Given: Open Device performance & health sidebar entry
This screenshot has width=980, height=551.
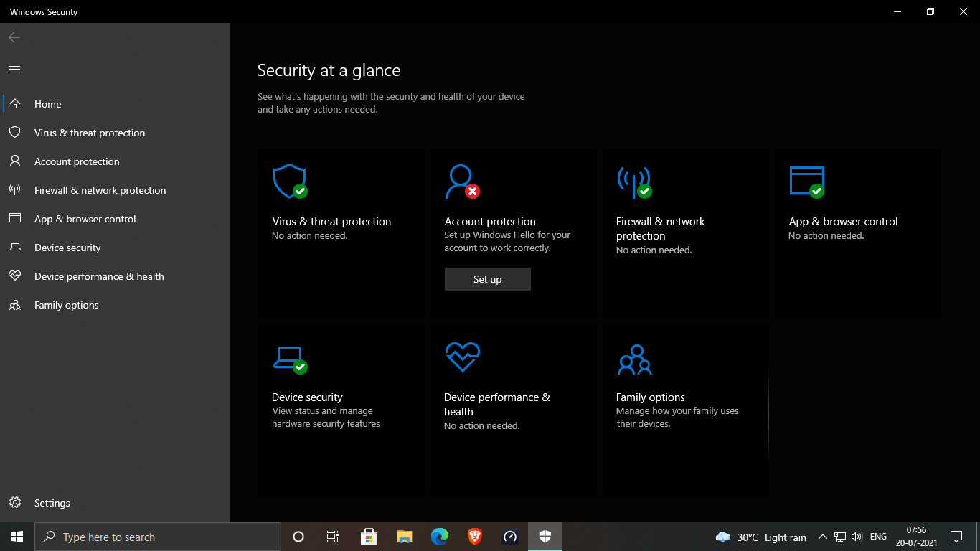Looking at the screenshot, I should point(115,276).
